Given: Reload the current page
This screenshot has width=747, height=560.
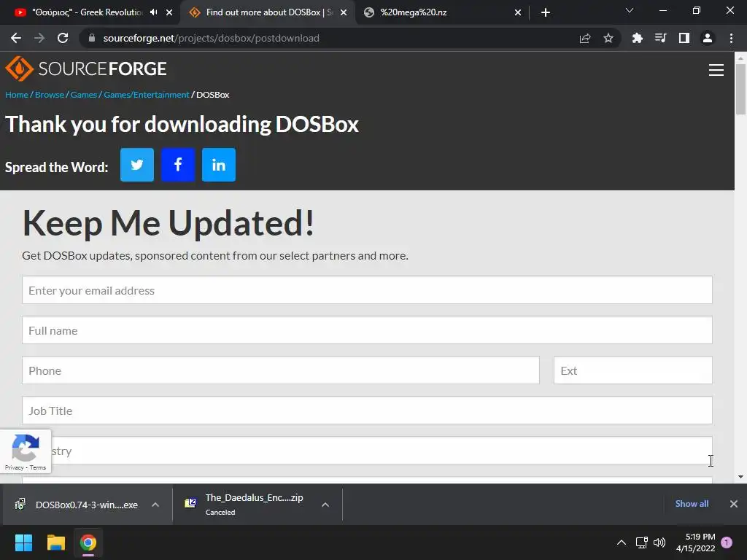Looking at the screenshot, I should pos(63,38).
